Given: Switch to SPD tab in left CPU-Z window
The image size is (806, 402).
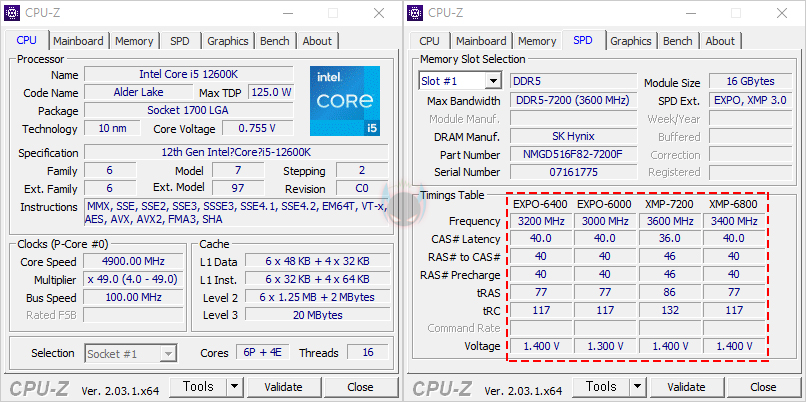Looking at the screenshot, I should coord(180,41).
